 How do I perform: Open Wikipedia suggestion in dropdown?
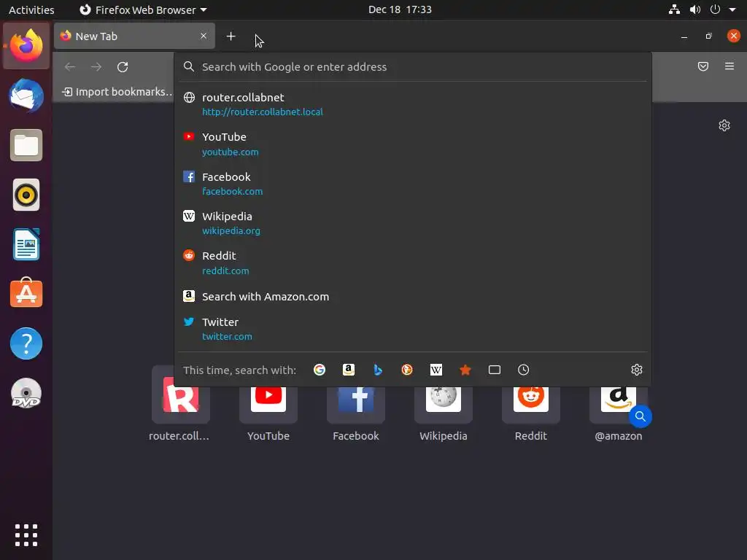413,223
